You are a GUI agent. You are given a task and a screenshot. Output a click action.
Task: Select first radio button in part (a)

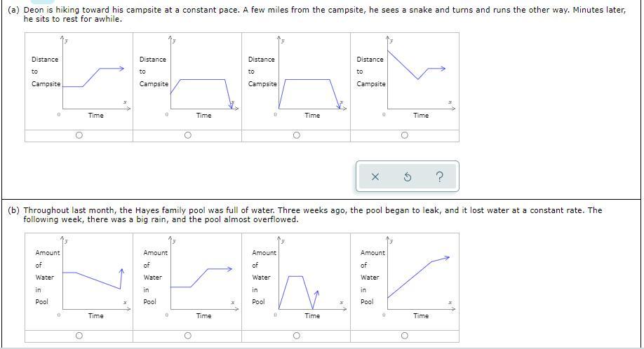(79, 135)
